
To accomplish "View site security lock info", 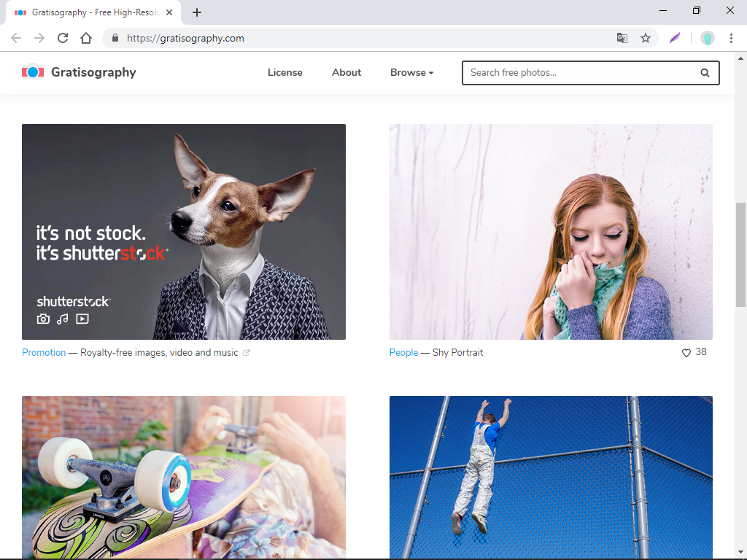I will pyautogui.click(x=115, y=38).
